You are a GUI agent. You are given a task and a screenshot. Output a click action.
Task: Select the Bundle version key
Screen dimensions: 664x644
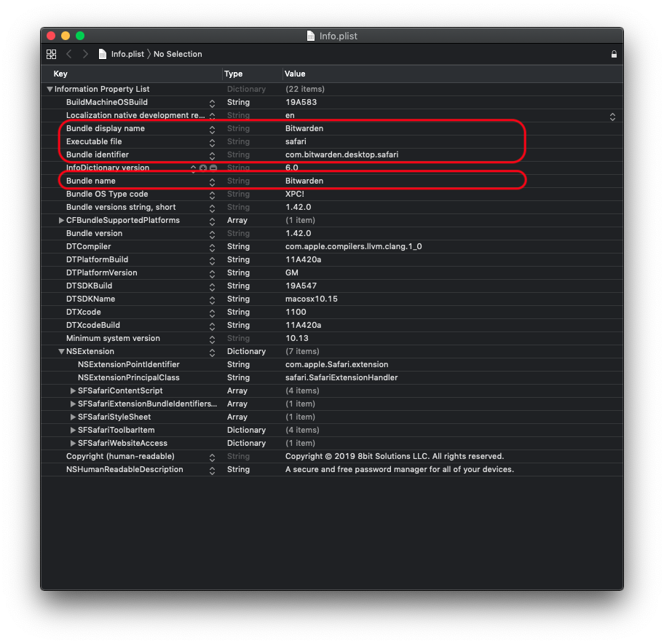(x=94, y=233)
